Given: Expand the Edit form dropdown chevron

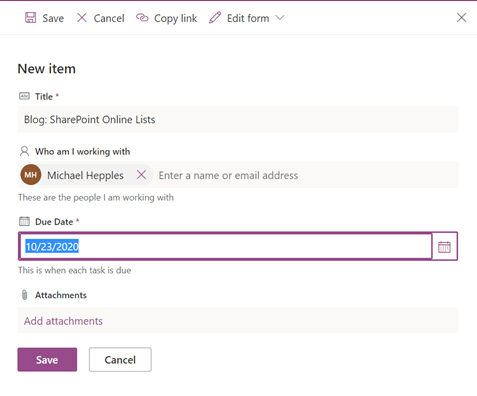Looking at the screenshot, I should pyautogui.click(x=280, y=17).
